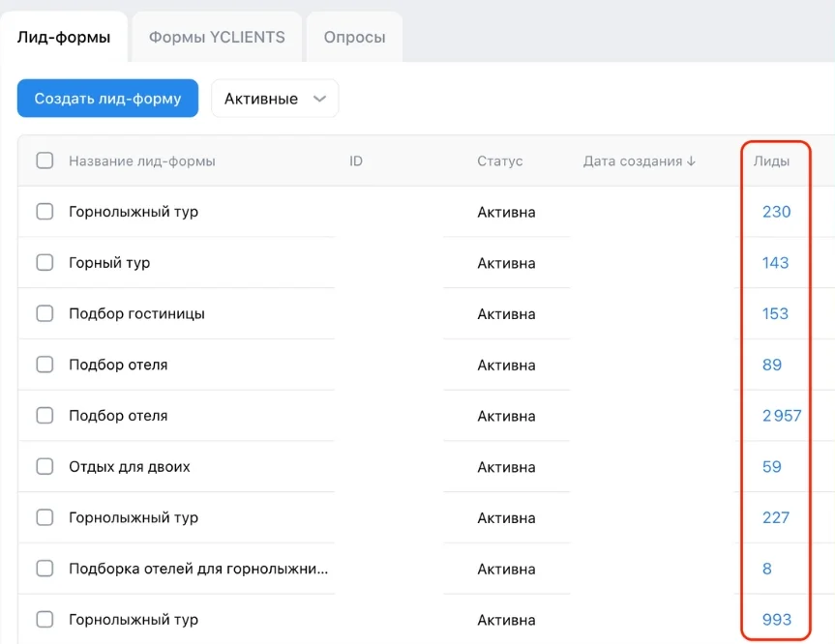The image size is (835, 644).
Task: Open the 230 leads link
Action: (776, 212)
